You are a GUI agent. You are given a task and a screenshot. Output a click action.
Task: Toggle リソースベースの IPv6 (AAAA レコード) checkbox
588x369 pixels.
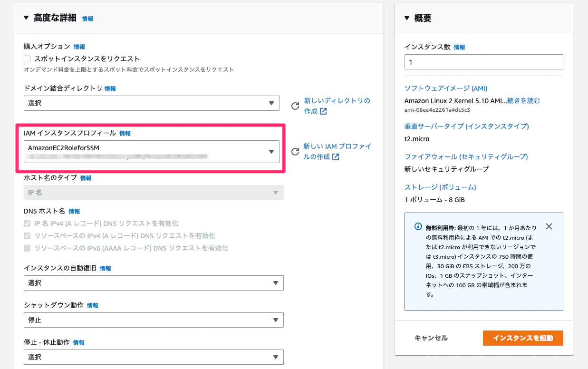(27, 248)
